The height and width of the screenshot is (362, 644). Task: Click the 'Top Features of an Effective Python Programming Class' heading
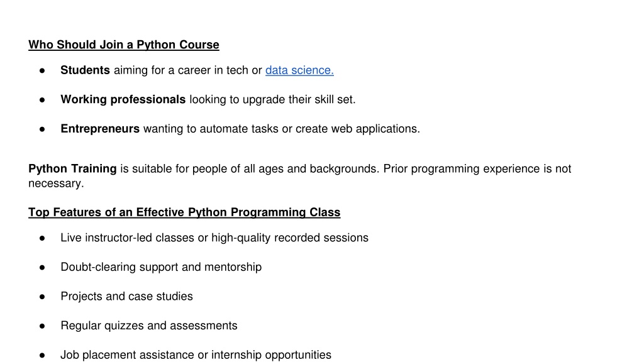[x=184, y=212]
